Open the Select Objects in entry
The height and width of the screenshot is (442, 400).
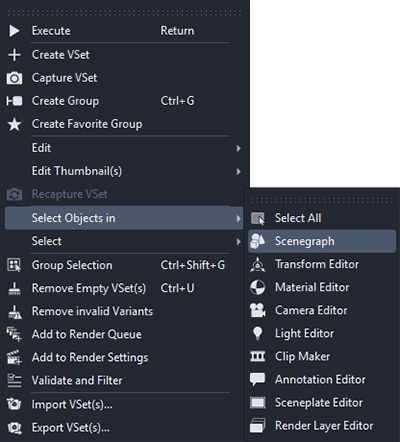[124, 218]
